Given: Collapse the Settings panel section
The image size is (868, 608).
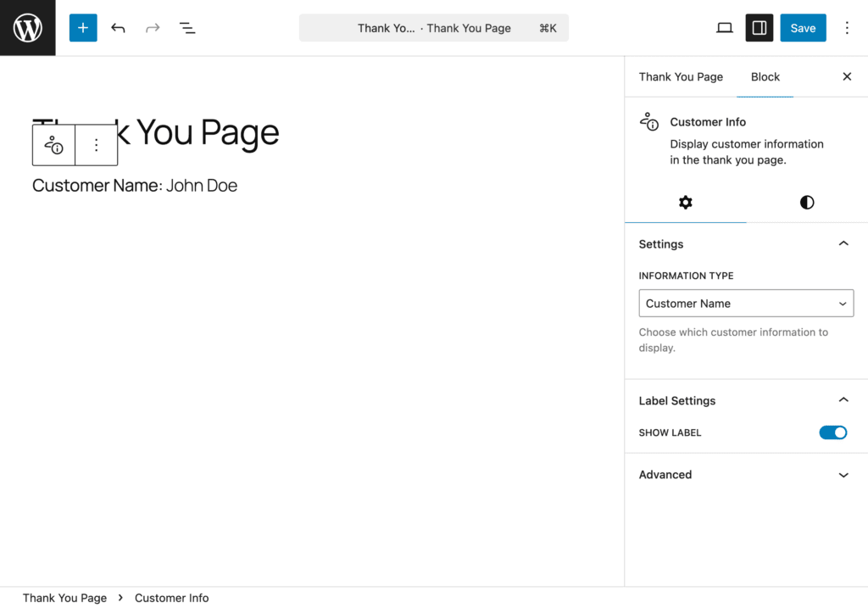Looking at the screenshot, I should [x=843, y=244].
